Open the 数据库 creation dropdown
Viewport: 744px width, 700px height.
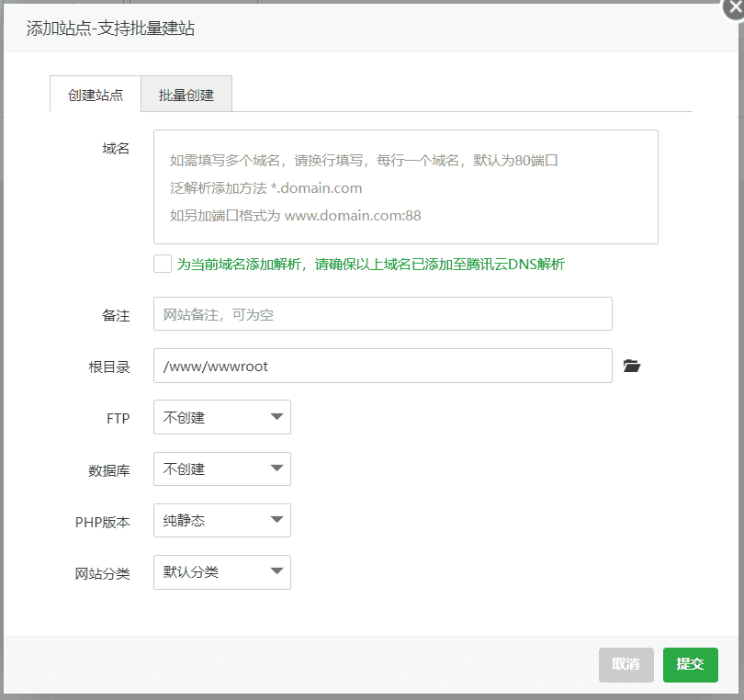pyautogui.click(x=221, y=469)
